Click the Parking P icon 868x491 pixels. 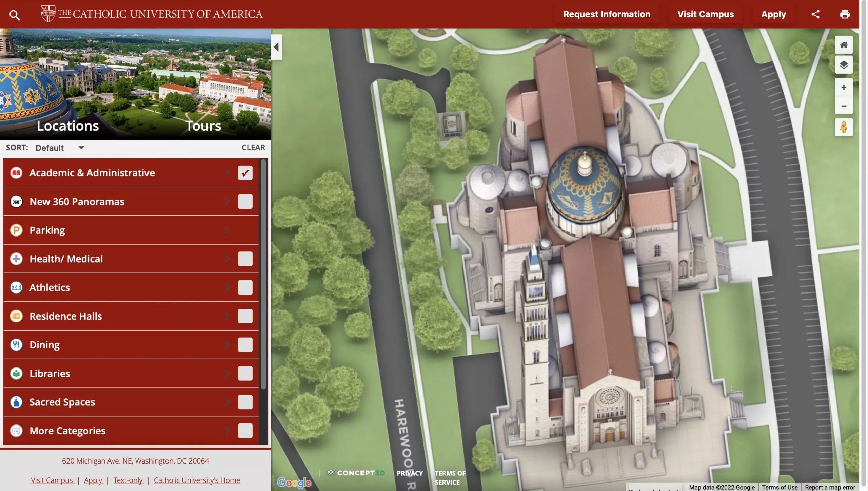click(16, 230)
